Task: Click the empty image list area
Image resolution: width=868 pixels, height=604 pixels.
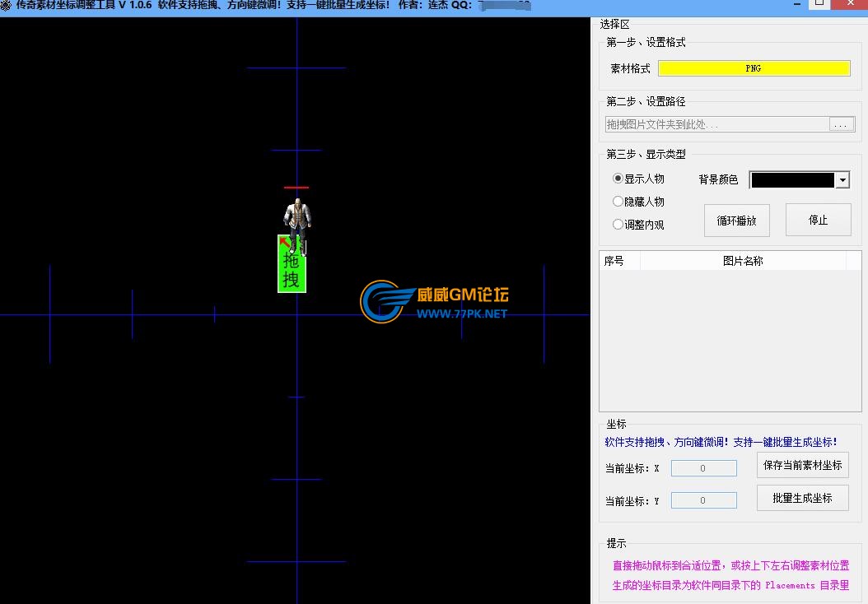Action: (x=730, y=340)
